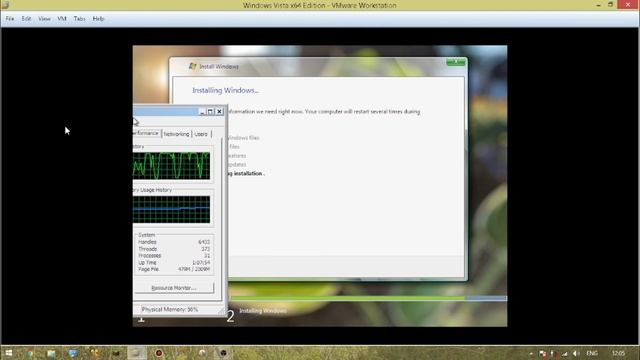Open the File menu in VMware Workstation
This screenshot has width=640, height=360.
tap(10, 19)
